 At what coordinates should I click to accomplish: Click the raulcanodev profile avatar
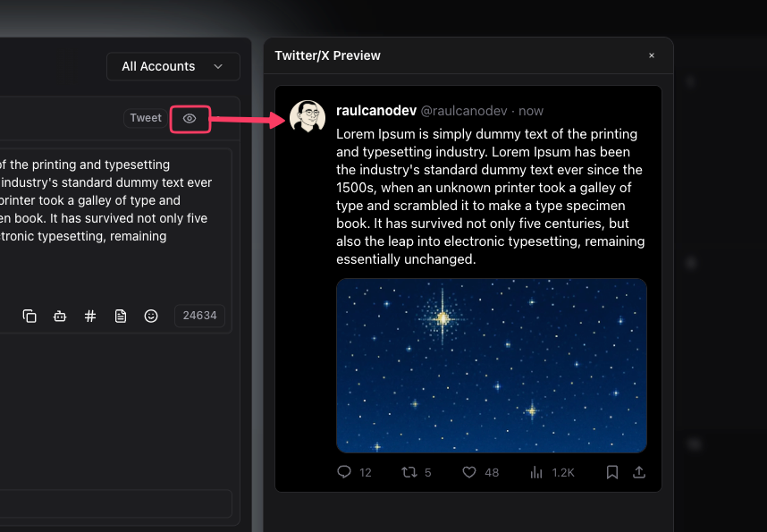coord(308,117)
